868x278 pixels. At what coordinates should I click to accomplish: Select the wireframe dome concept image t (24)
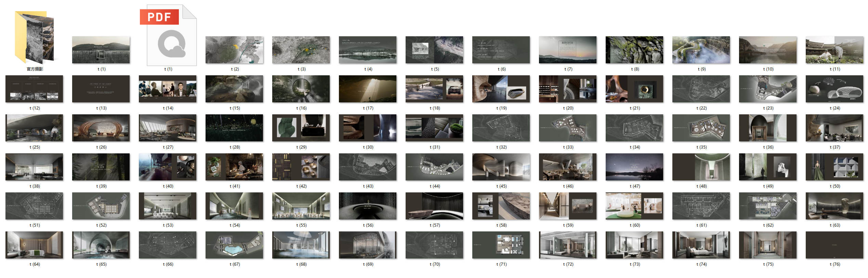(x=834, y=89)
